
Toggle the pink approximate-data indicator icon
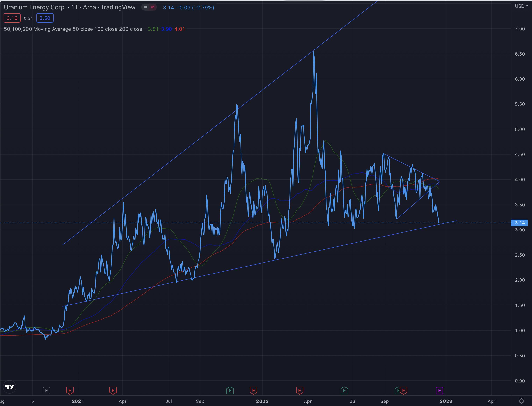tap(153, 7)
